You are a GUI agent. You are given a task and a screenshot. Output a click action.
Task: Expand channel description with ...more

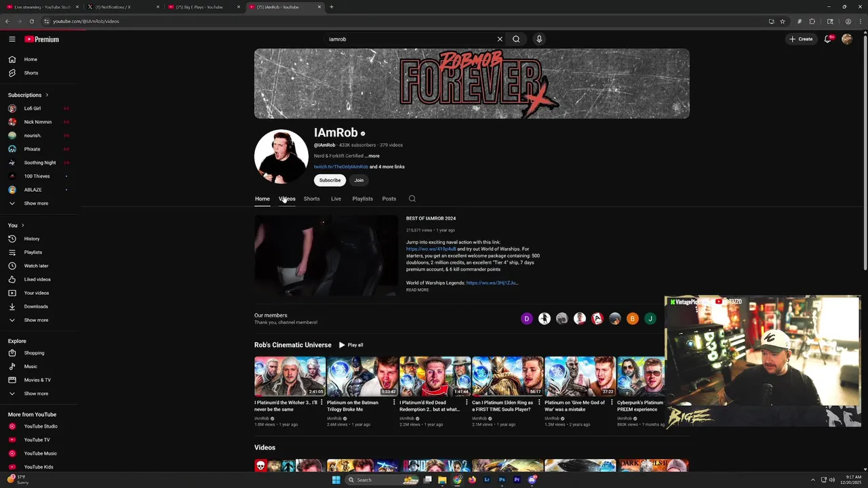(372, 156)
